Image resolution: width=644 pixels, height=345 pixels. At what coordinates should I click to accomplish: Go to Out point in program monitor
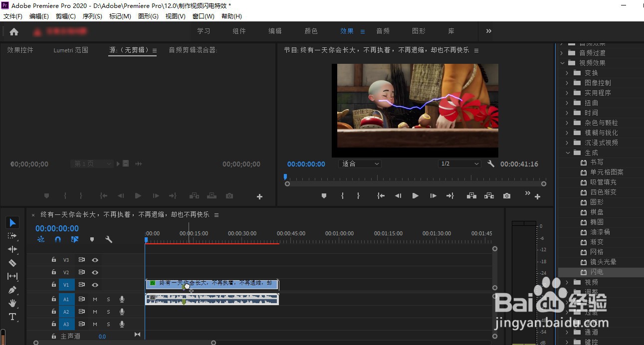tap(450, 196)
